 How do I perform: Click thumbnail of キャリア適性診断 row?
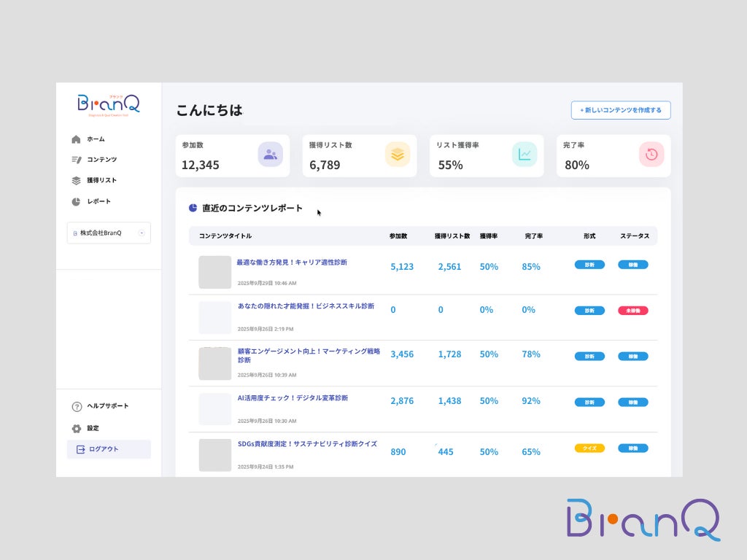coord(215,272)
